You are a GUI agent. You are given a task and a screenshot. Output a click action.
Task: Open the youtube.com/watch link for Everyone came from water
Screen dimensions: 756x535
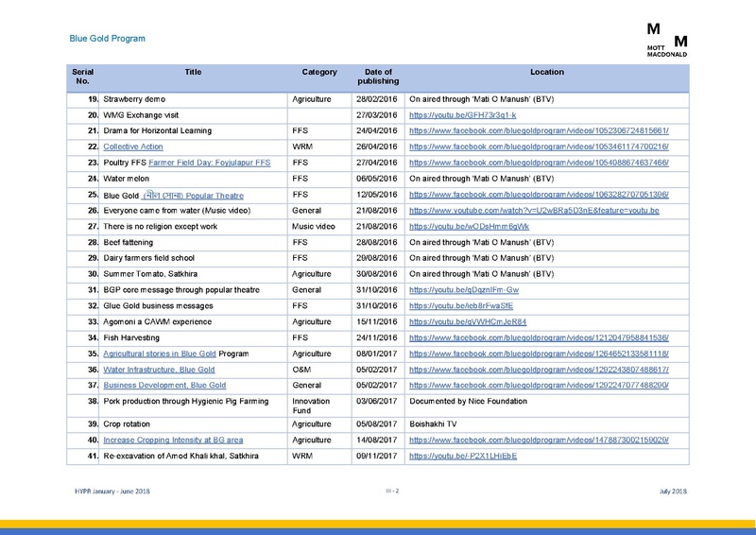[x=534, y=211]
